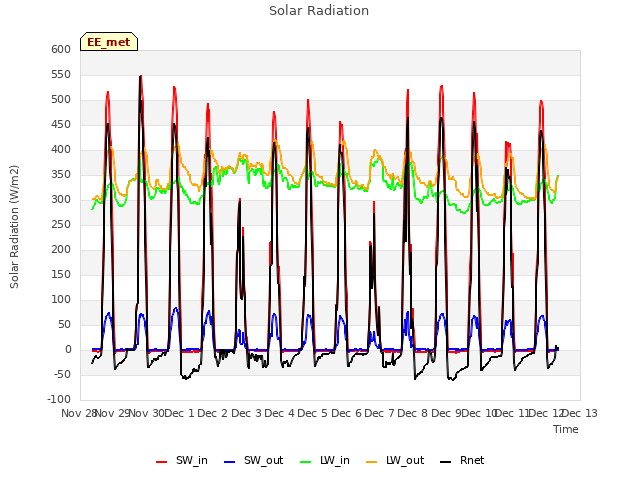Click the 300 y-axis tick label
This screenshot has height=480, width=640.
pyautogui.click(x=61, y=200)
